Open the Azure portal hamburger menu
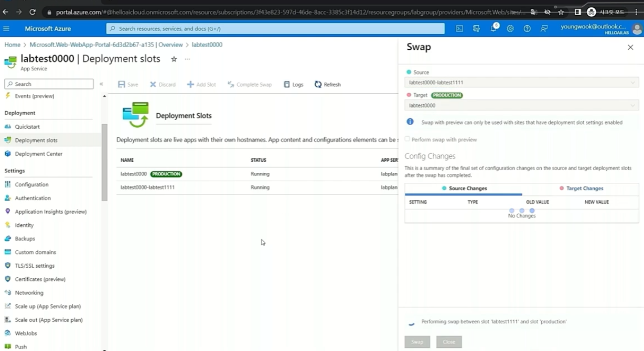Image resolution: width=644 pixels, height=351 pixels. coord(6,29)
